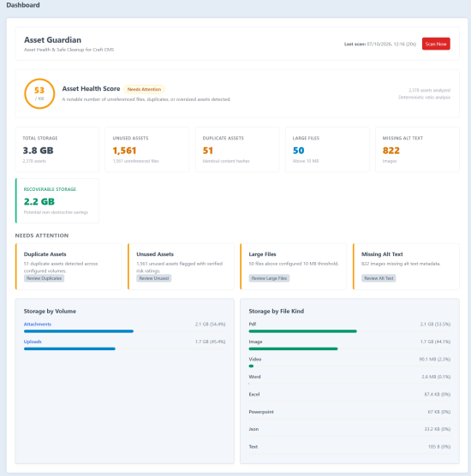Open the Attachments volume link
Screen dimensions: 471x476
[x=38, y=324]
